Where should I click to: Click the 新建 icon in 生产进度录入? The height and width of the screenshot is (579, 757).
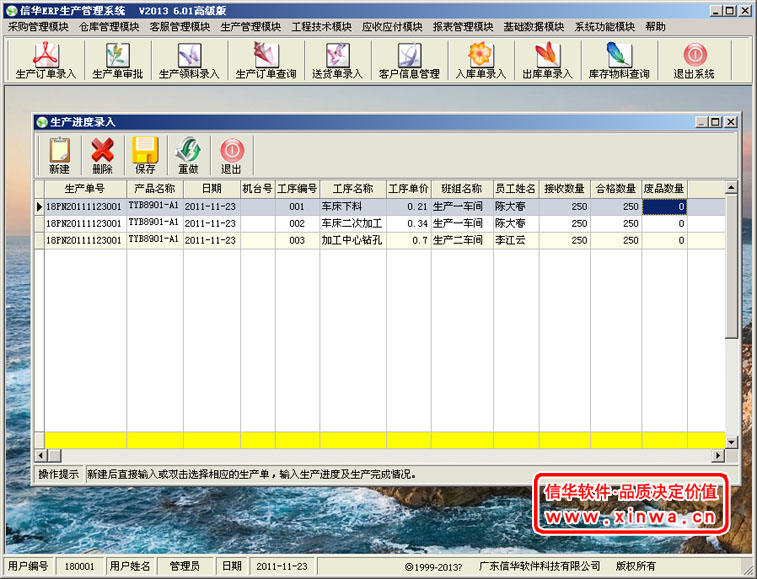click(x=59, y=155)
